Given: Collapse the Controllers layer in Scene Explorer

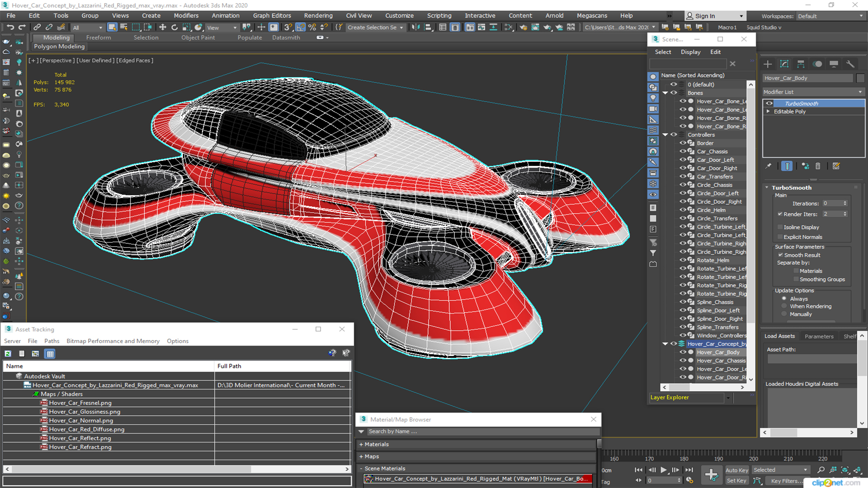Looking at the screenshot, I should [665, 135].
